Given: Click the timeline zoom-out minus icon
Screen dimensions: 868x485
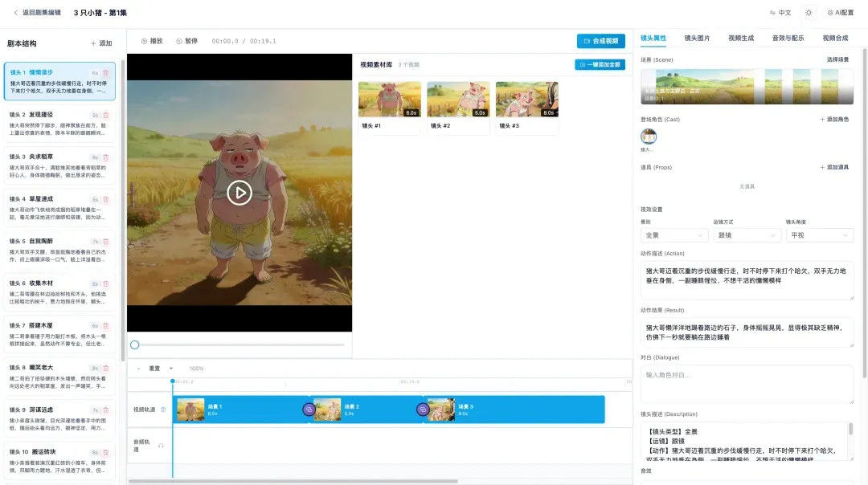Looking at the screenshot, I should 138,369.
